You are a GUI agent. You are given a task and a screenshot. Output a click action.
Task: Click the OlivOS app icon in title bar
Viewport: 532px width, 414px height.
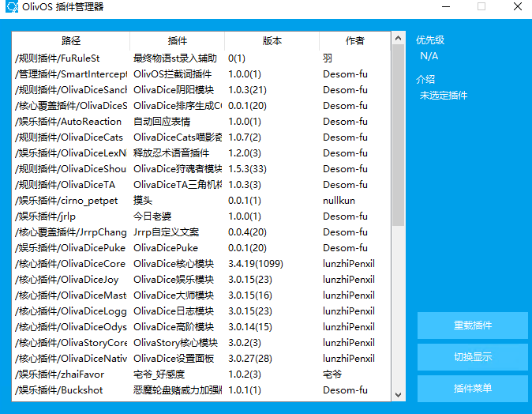[x=11, y=7]
